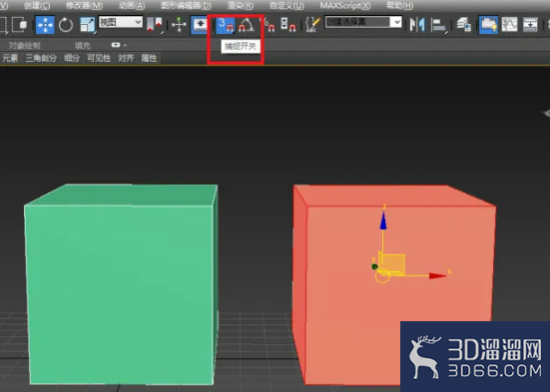Open the MAXScript(X) menu
Image resolution: width=550 pixels, height=392 pixels.
coord(345,5)
